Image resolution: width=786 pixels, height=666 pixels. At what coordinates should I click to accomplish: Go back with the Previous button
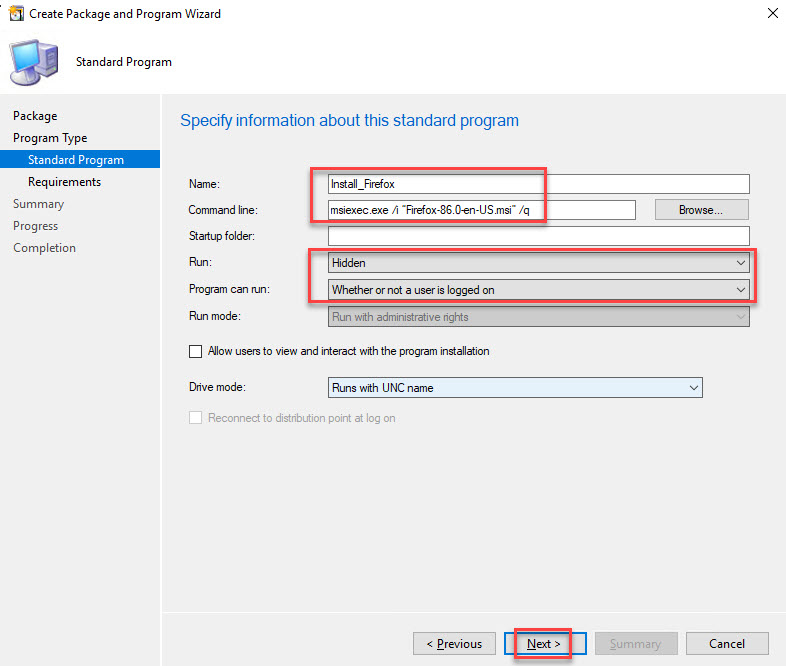(454, 644)
